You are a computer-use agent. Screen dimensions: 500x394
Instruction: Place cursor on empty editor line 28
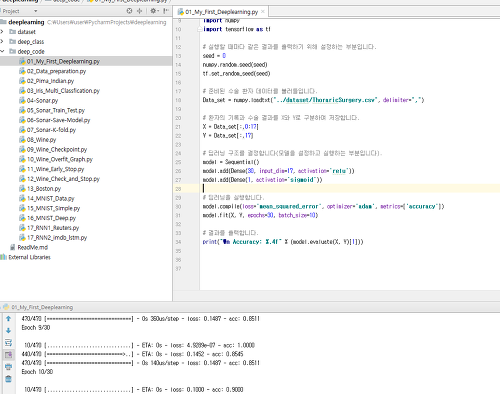tap(350, 189)
